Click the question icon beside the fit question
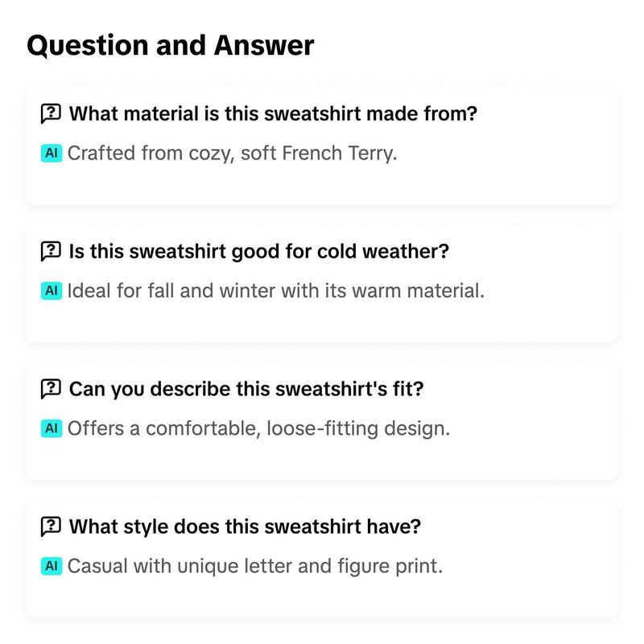644x644 pixels. tap(51, 389)
